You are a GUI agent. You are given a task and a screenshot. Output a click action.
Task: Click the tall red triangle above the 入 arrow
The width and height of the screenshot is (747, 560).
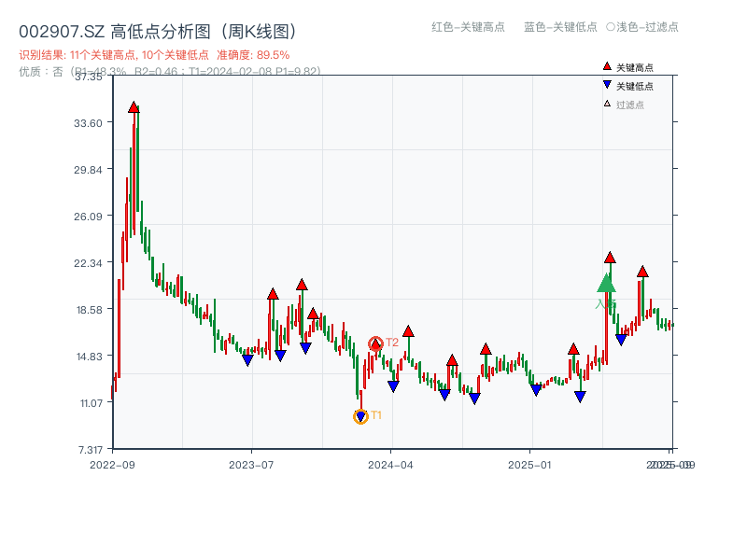pos(610,258)
